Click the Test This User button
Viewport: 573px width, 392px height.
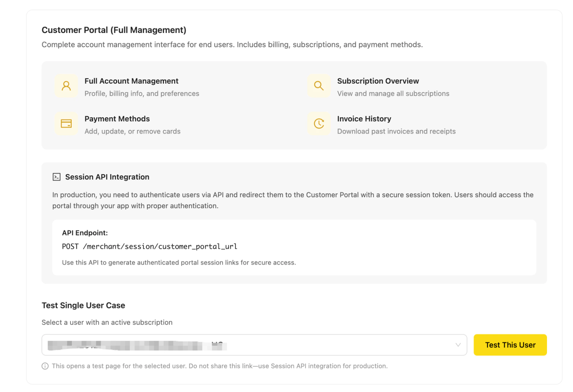coord(510,345)
